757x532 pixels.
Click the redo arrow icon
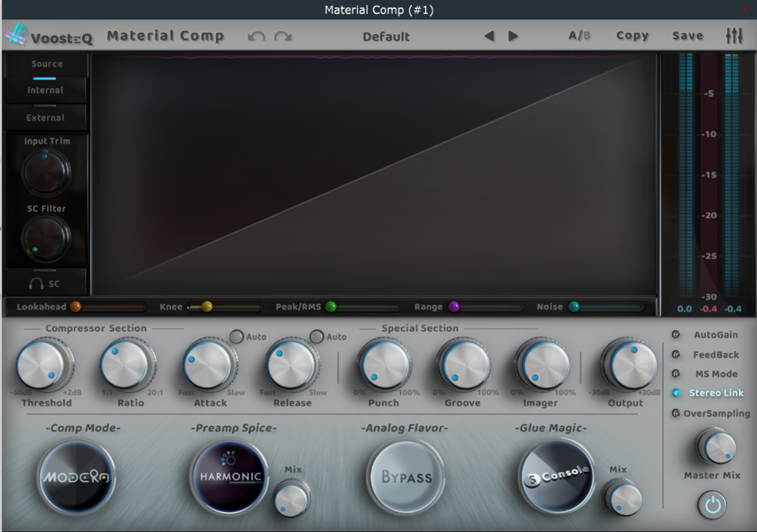tap(283, 37)
